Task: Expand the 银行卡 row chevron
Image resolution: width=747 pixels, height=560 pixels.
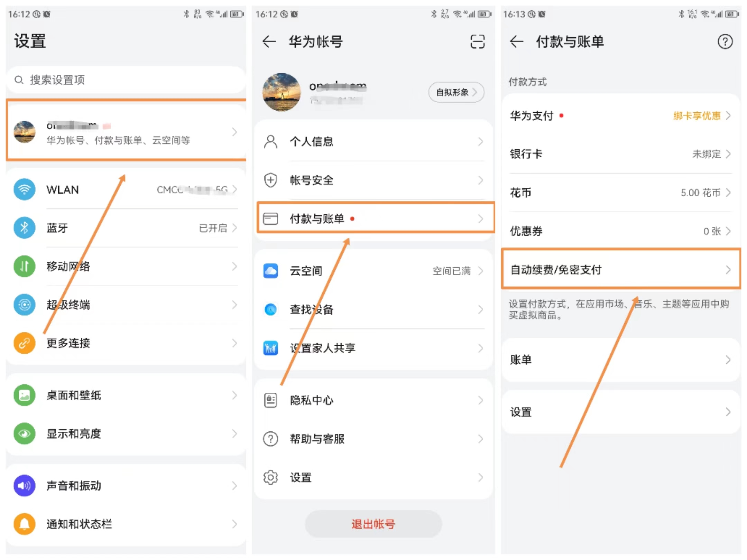Action: [x=728, y=154]
